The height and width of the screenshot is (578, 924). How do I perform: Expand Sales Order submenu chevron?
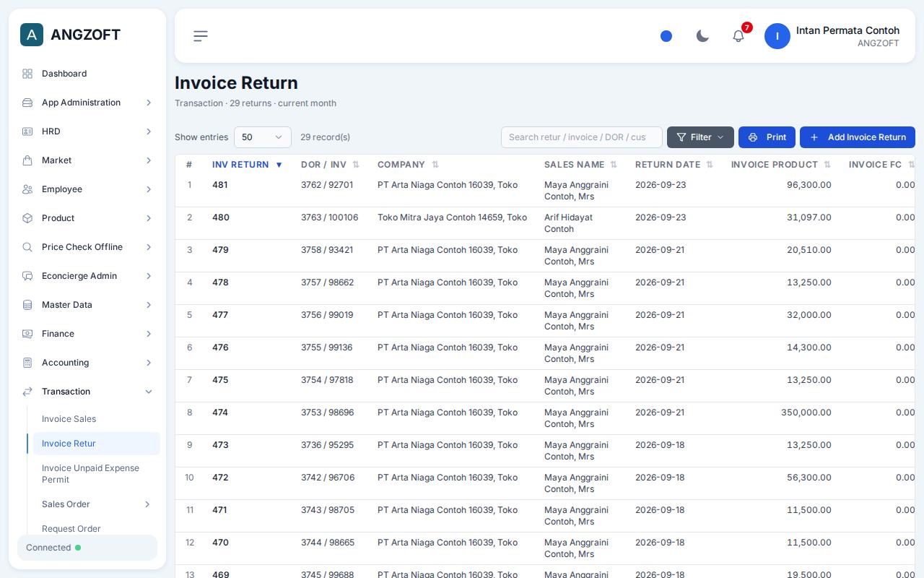coord(147,504)
